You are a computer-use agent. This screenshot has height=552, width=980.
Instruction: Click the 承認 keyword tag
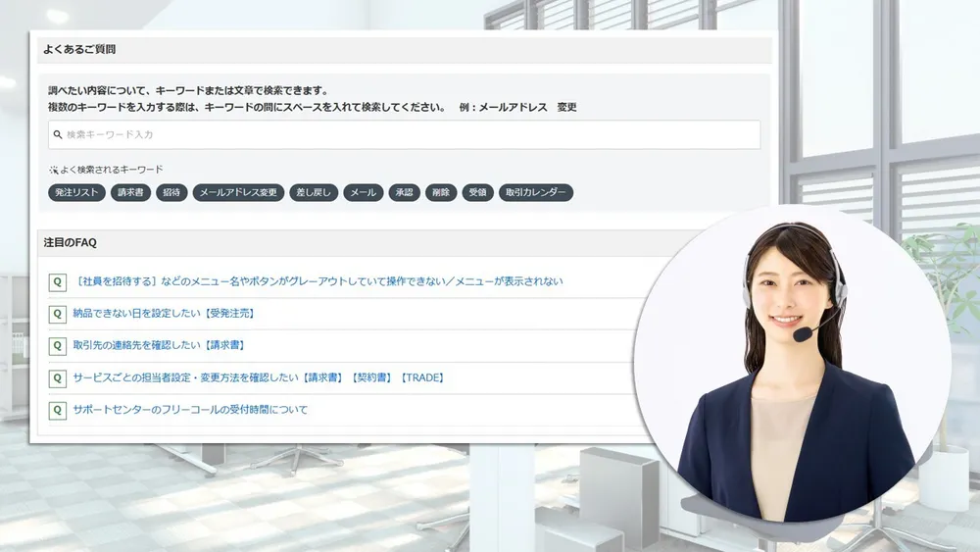coord(405,192)
